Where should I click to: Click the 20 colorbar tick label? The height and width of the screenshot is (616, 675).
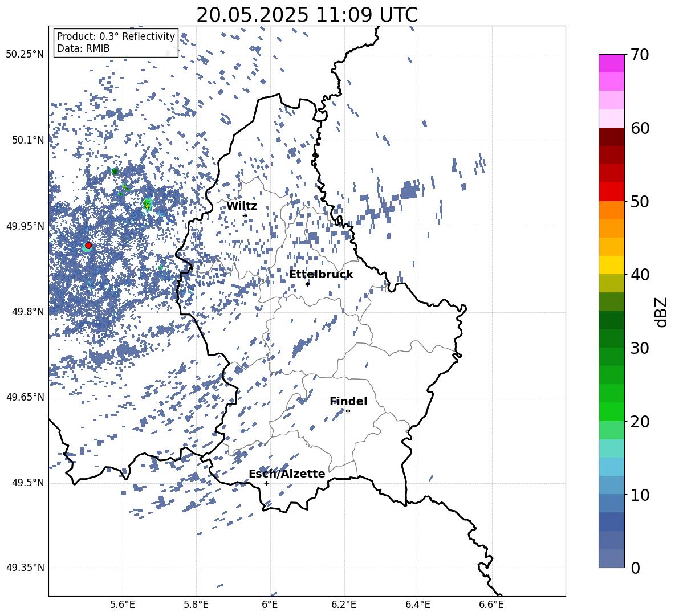point(639,422)
